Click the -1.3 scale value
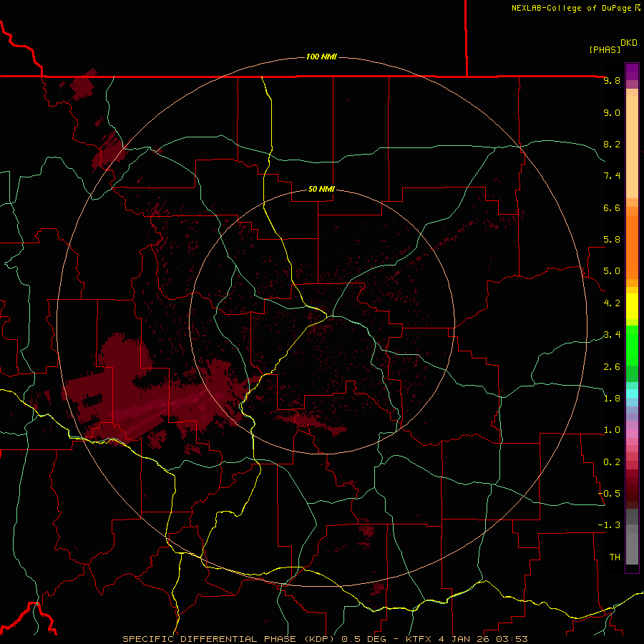The height and width of the screenshot is (644, 644). click(x=610, y=525)
